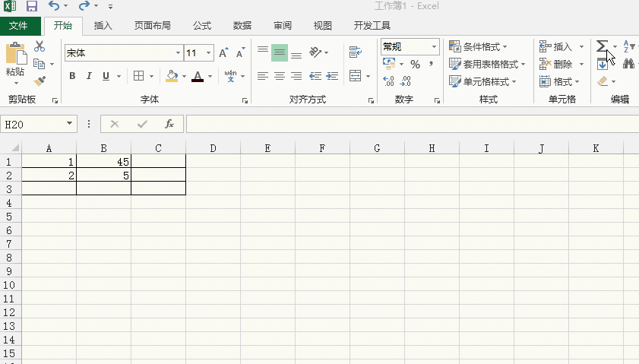This screenshot has width=639, height=364.
Task: Click the Wrap Text icon
Action: [x=354, y=52]
